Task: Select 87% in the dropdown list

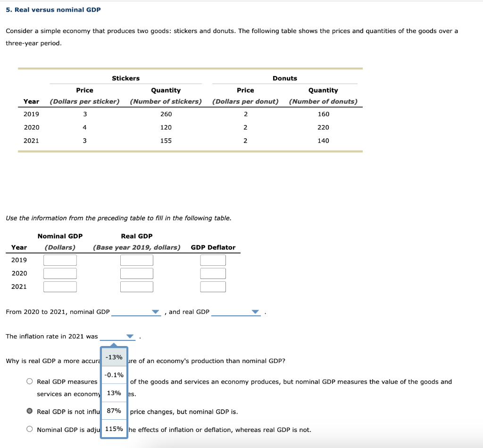Action: (114, 411)
